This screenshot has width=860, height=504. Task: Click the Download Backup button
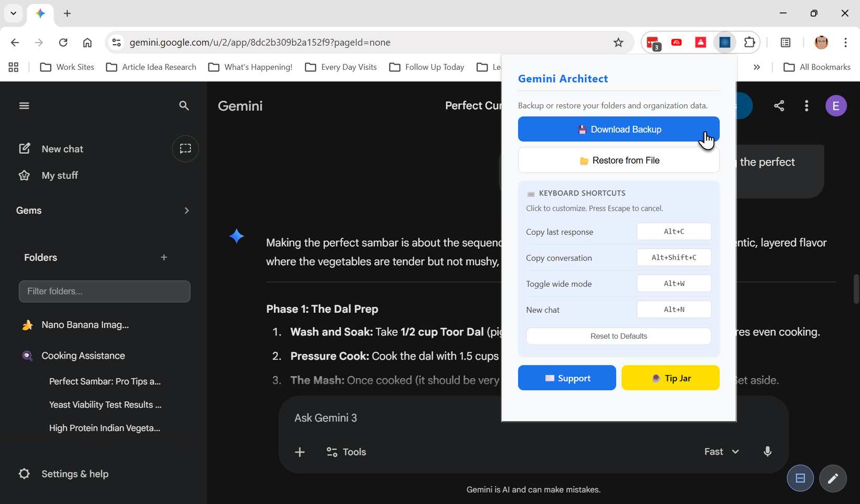(x=619, y=129)
